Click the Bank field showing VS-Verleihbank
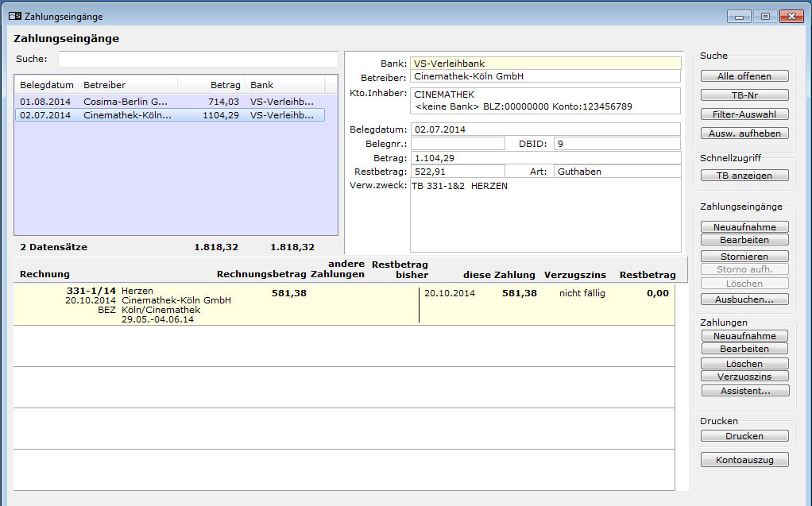This screenshot has width=812, height=506. point(545,64)
